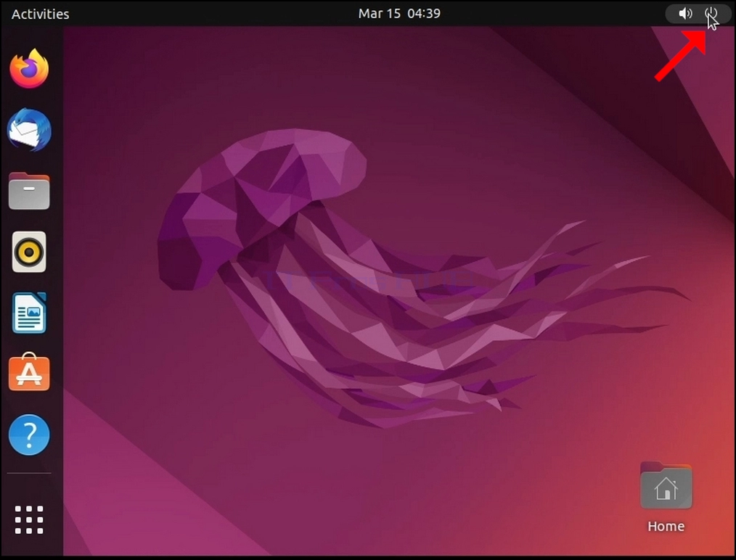The height and width of the screenshot is (560, 736).
Task: Open the Help question mark icon
Action: click(29, 435)
